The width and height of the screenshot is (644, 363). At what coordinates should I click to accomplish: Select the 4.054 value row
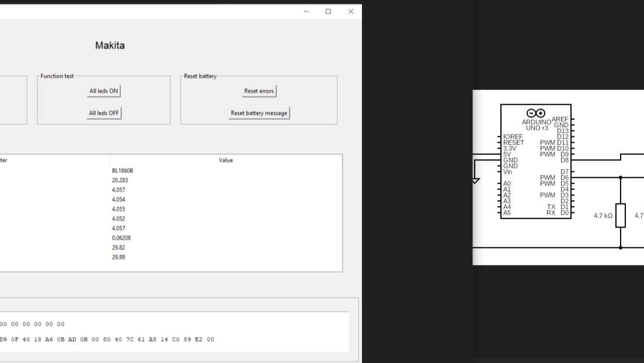(x=170, y=199)
